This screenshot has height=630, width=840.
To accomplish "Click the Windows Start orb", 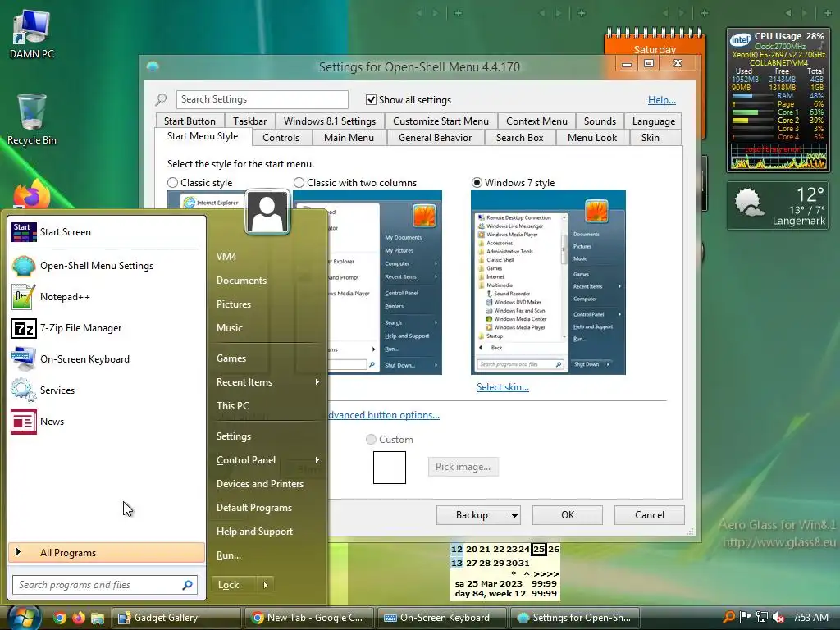I will 24,618.
